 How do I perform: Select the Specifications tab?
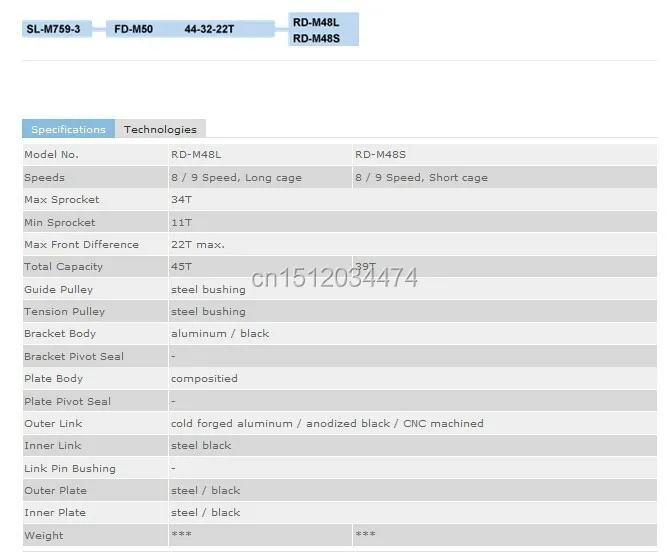68,129
